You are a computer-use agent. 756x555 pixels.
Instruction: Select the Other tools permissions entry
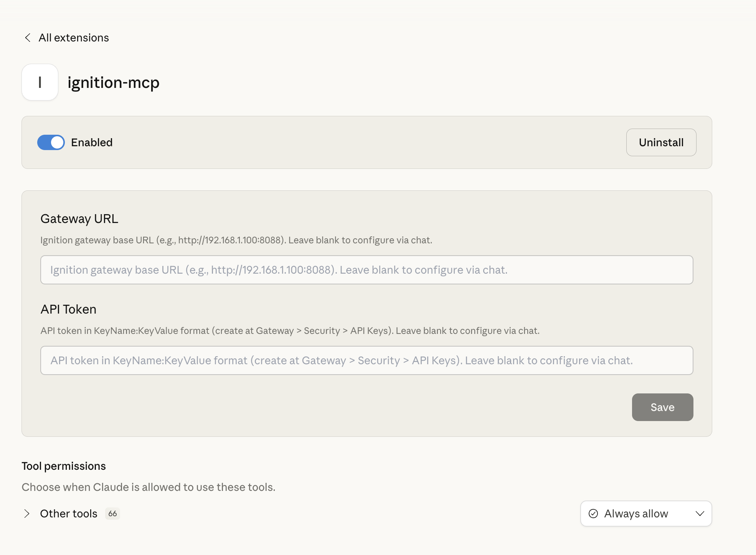click(x=68, y=514)
